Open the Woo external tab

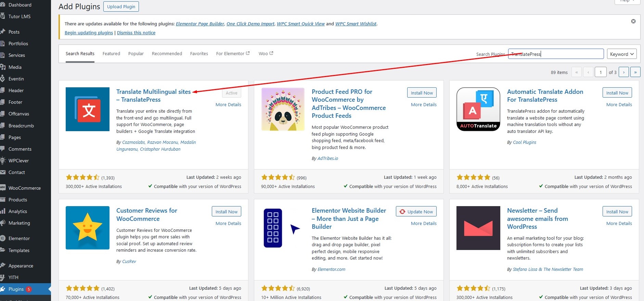(266, 53)
